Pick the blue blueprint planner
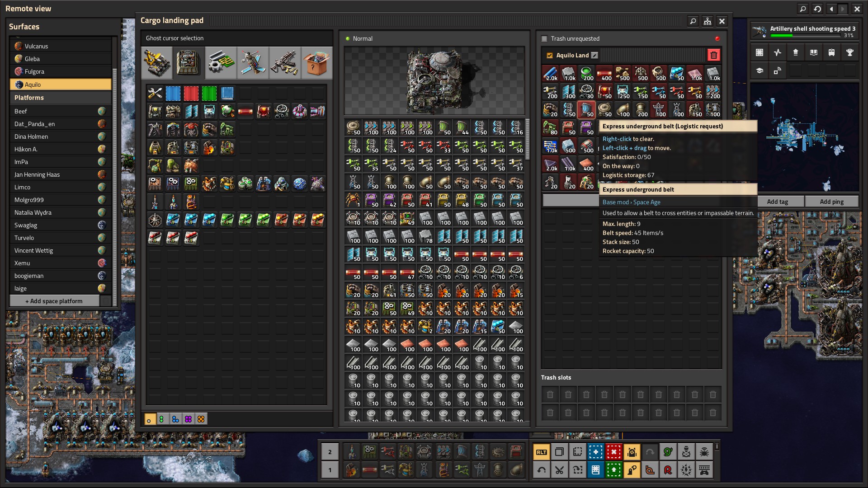The height and width of the screenshot is (488, 868). point(173,93)
